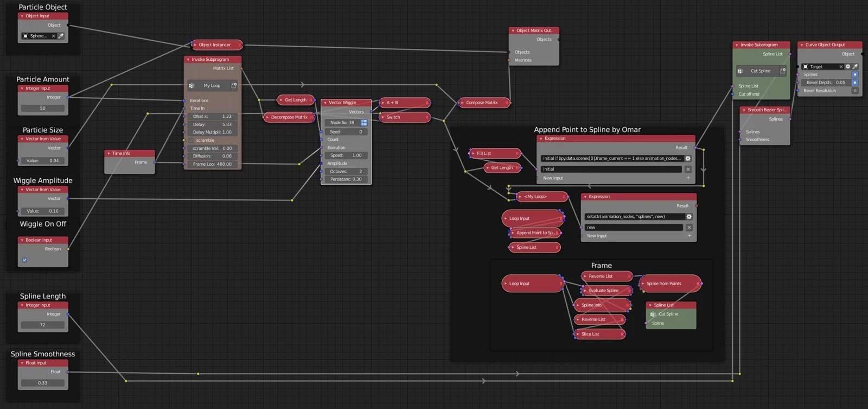The width and height of the screenshot is (868, 409).
Task: Open new subprogram icon beside My Loop
Action: [x=234, y=85]
